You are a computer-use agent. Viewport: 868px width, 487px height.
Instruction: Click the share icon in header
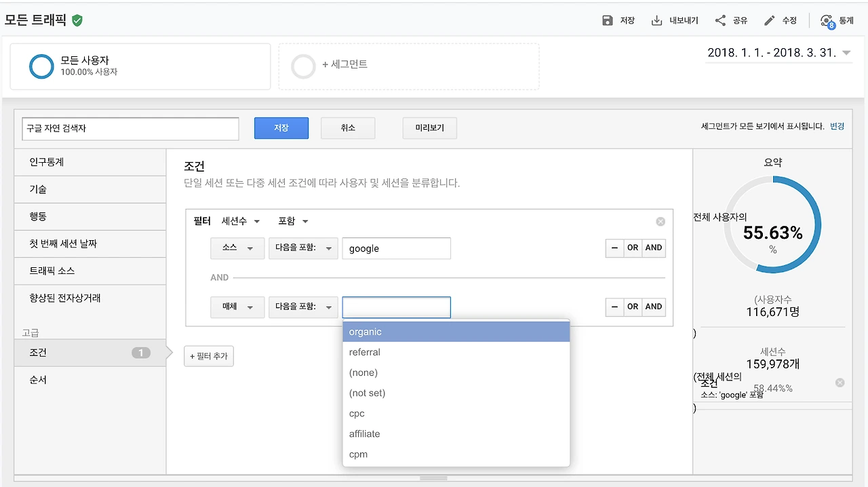(720, 20)
